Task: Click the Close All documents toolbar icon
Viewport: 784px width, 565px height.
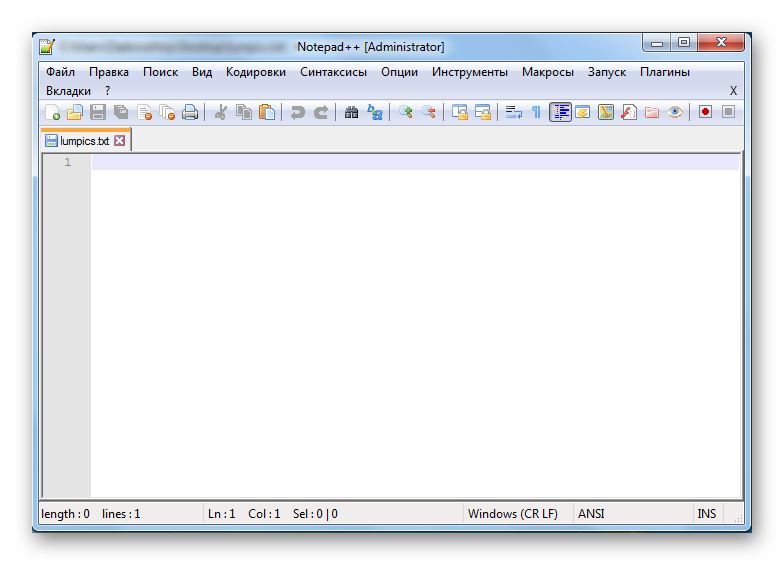Action: click(x=167, y=112)
